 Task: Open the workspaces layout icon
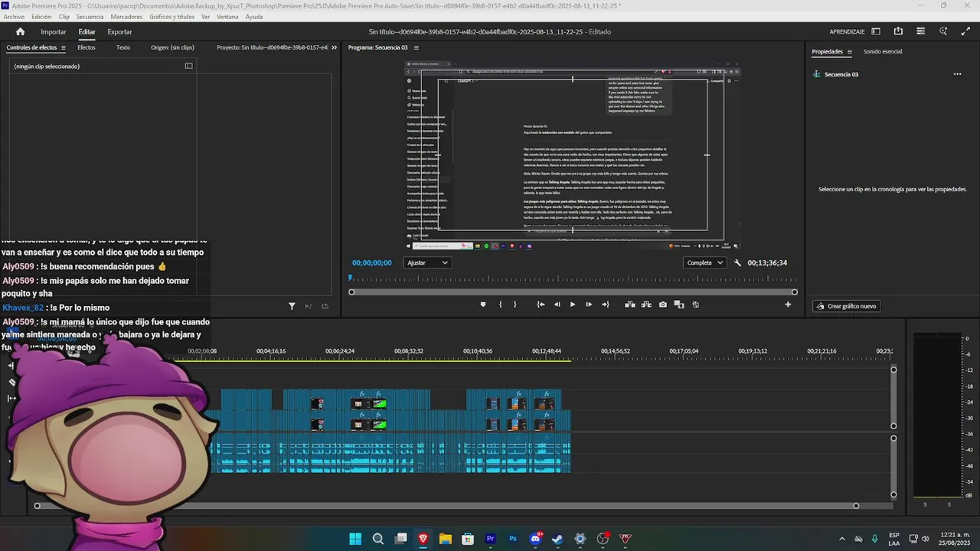click(876, 31)
